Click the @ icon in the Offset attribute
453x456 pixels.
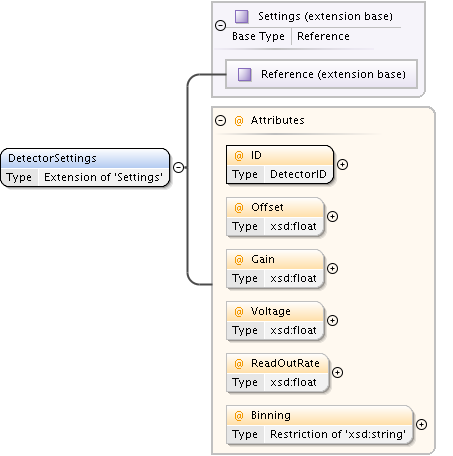click(239, 208)
